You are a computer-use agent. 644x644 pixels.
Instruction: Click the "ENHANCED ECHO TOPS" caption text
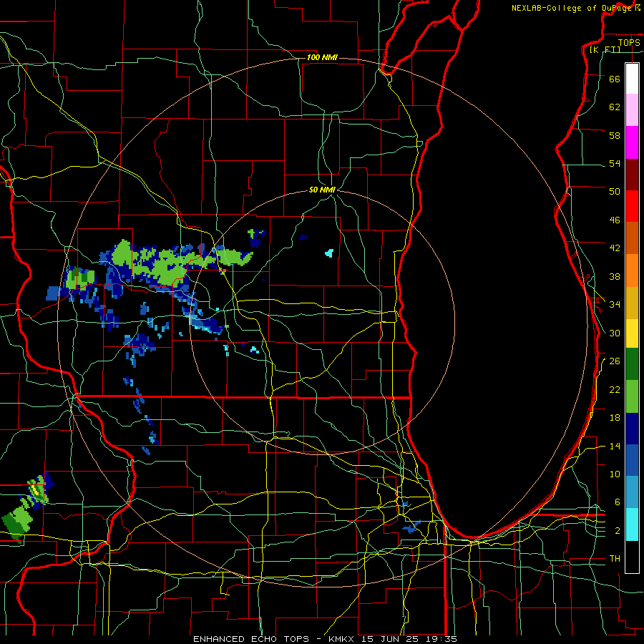pyautogui.click(x=251, y=639)
